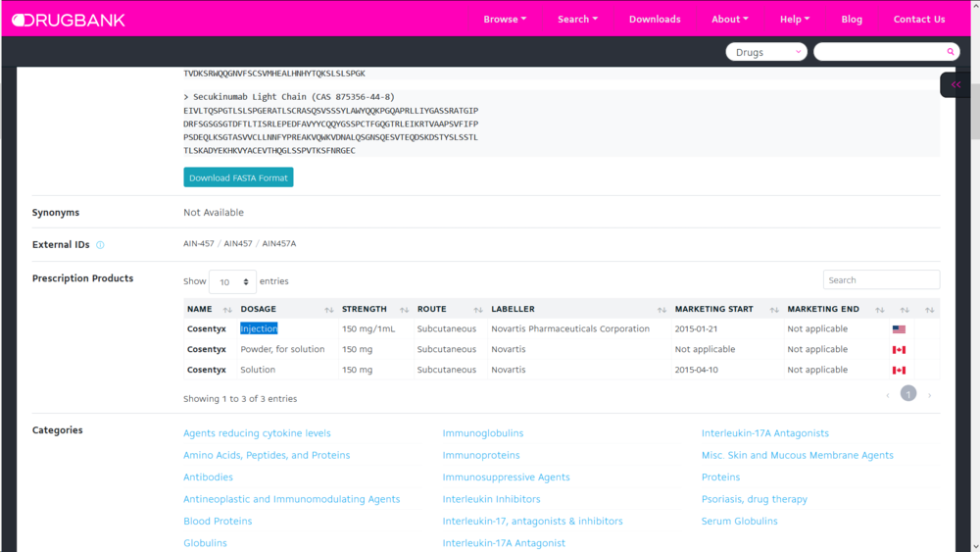This screenshot has width=980, height=552.
Task: Click the prescription products search field
Action: 881,280
